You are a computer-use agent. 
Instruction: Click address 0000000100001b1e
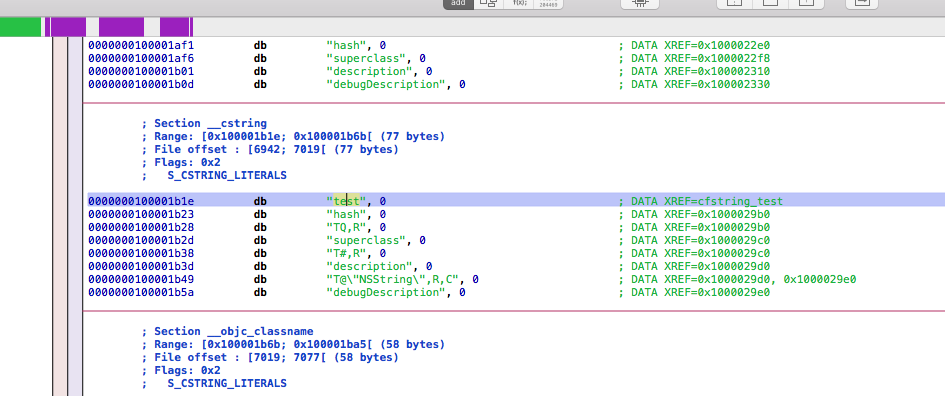click(141, 201)
